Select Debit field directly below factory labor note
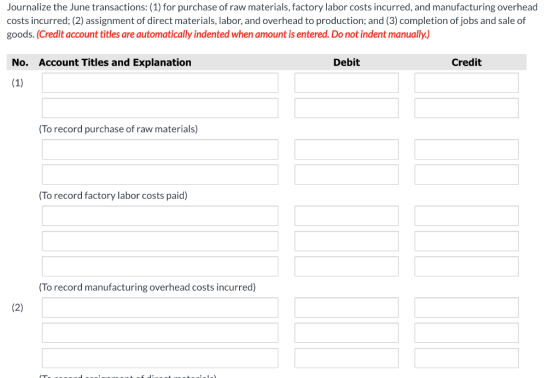 pos(346,216)
